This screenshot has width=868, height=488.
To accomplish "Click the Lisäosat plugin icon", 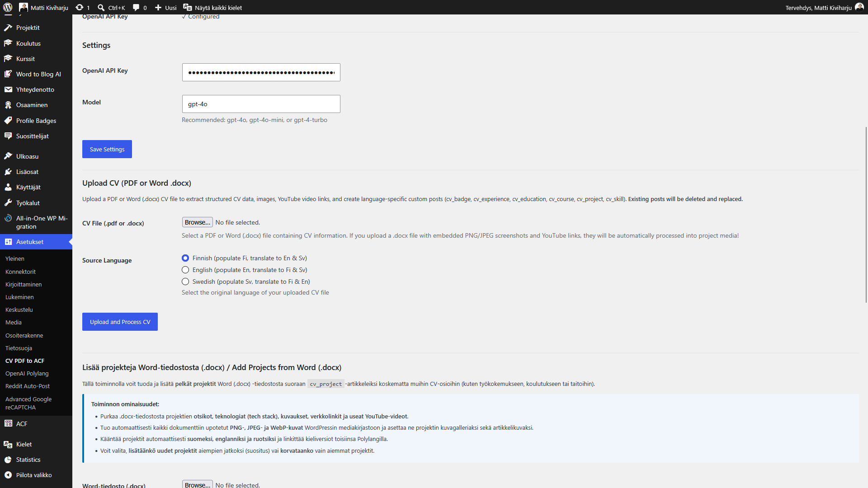I will tap(8, 172).
